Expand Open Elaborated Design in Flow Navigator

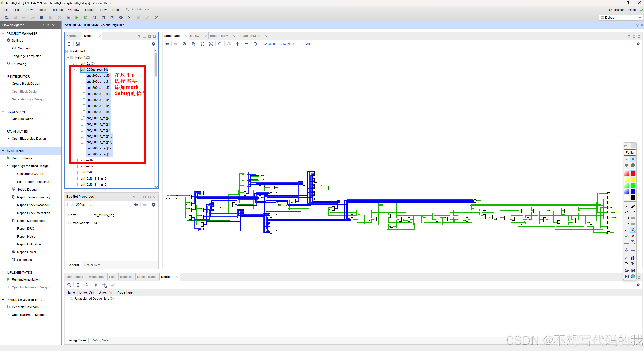(8, 138)
